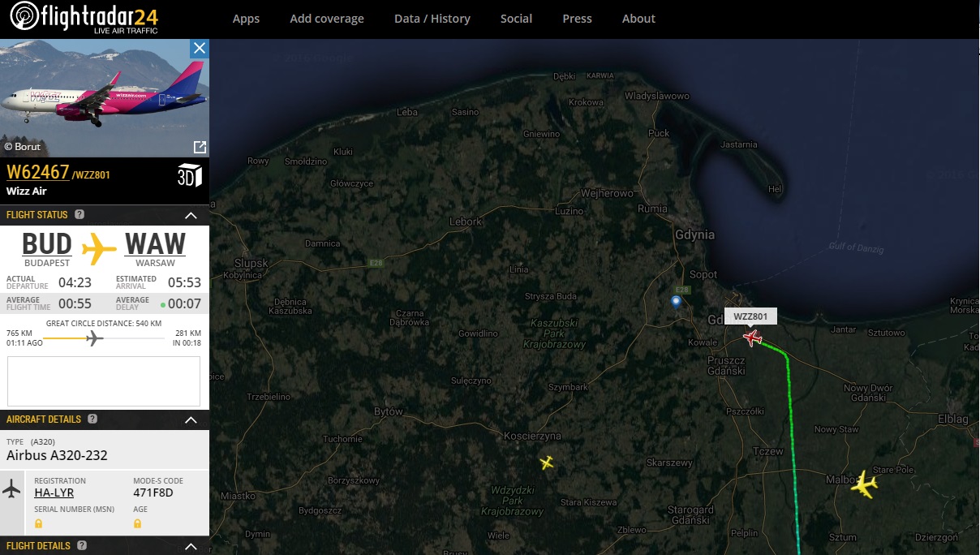
Task: Open the Apps menu
Action: click(246, 19)
